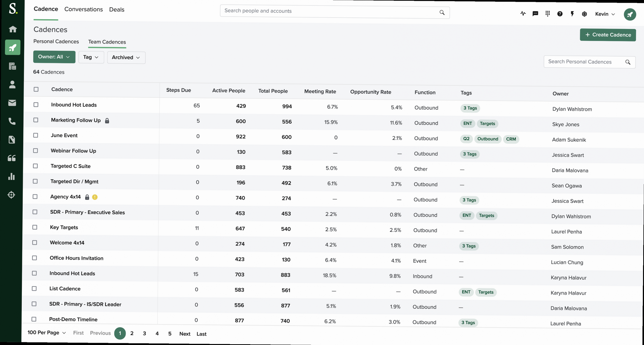This screenshot has width=644, height=345.
Task: Open the Conversations top menu tab
Action: [x=84, y=9]
